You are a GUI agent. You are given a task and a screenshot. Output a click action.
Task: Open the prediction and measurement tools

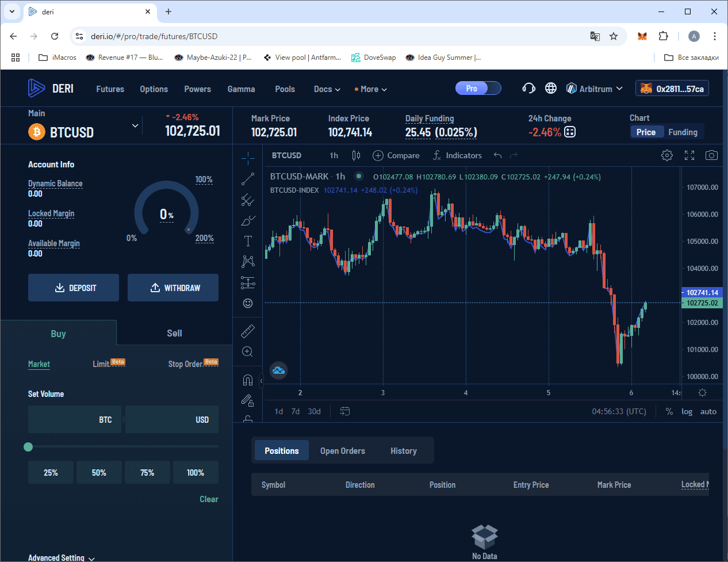[248, 282]
